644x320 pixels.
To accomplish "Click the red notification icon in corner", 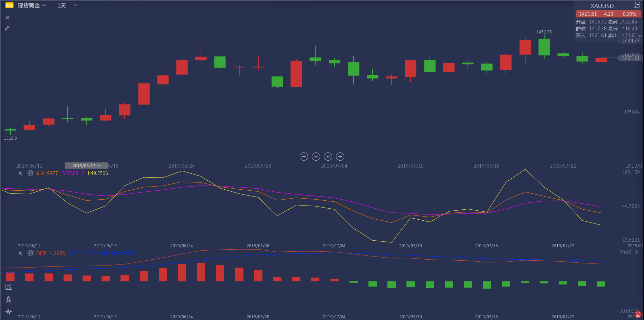I will point(638,314).
